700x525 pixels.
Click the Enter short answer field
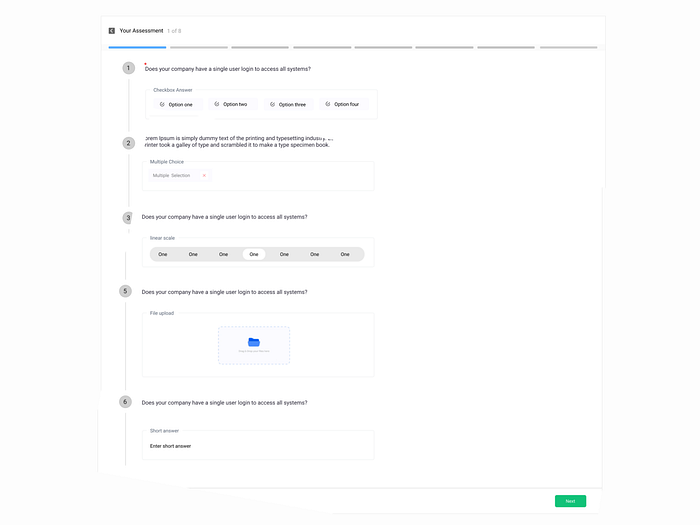(258, 446)
